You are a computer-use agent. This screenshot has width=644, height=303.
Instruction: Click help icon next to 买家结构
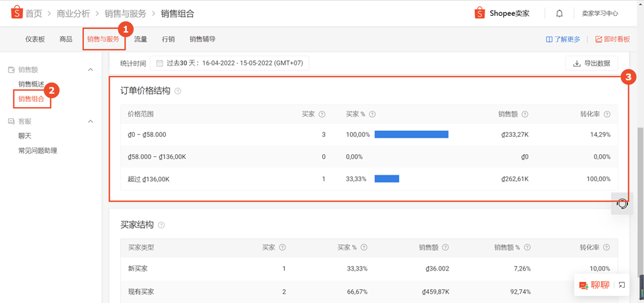161,226
